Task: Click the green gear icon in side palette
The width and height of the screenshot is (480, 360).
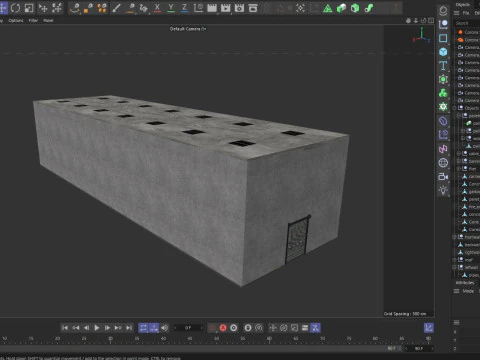Action: point(443,107)
